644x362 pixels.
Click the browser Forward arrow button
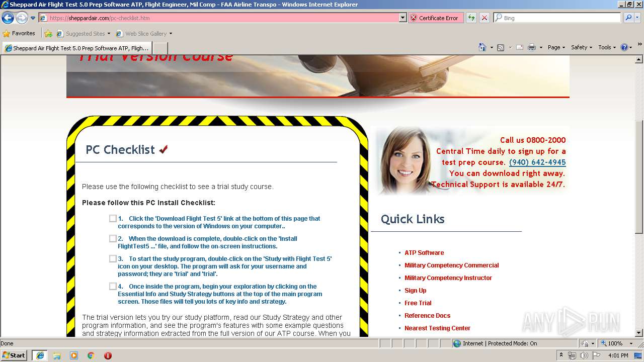(22, 18)
